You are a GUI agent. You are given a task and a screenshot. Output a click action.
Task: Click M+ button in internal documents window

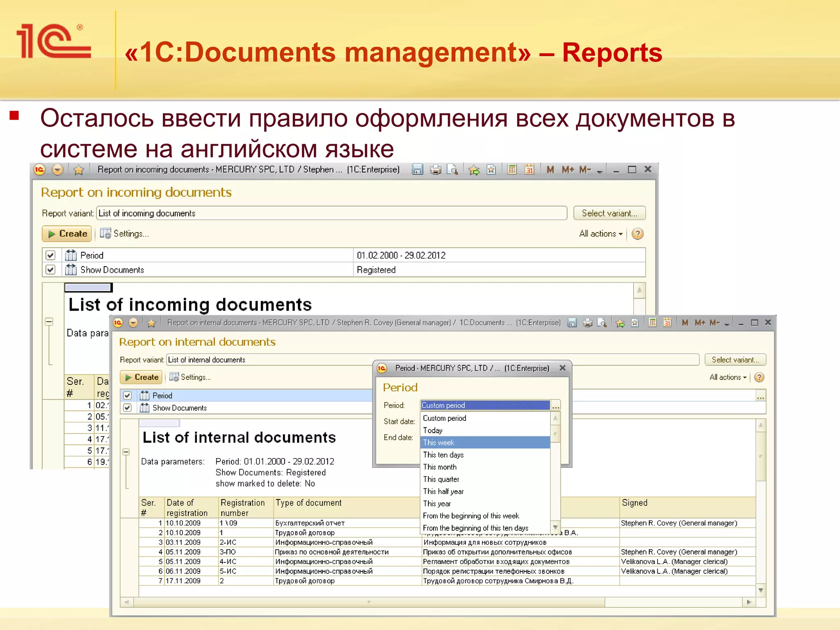[x=700, y=323]
